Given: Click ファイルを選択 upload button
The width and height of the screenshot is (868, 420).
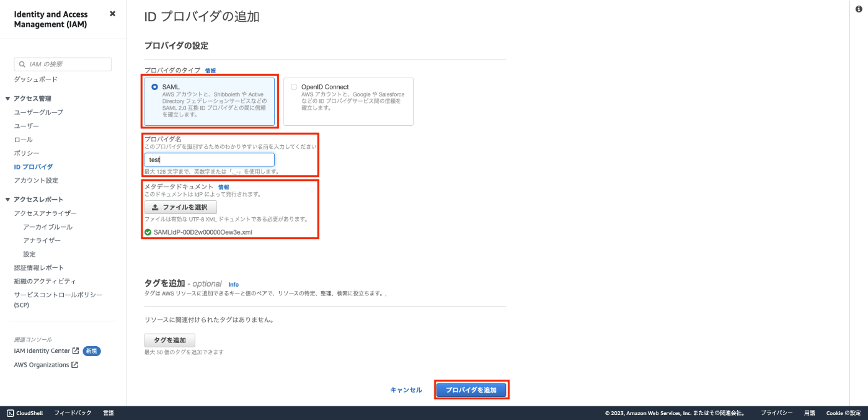Looking at the screenshot, I should click(180, 207).
